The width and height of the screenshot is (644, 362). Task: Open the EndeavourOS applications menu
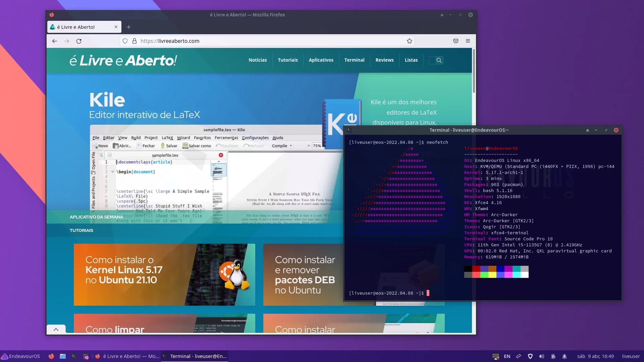[20, 356]
